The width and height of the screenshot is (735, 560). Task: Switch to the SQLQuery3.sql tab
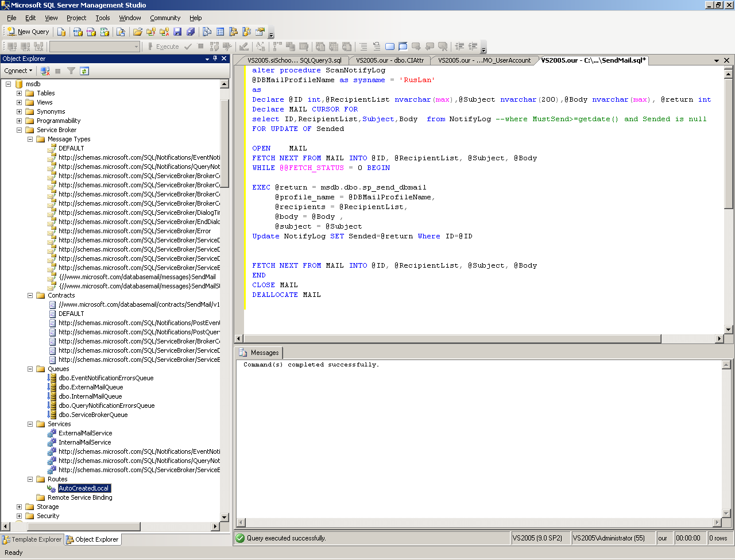[x=293, y=60]
